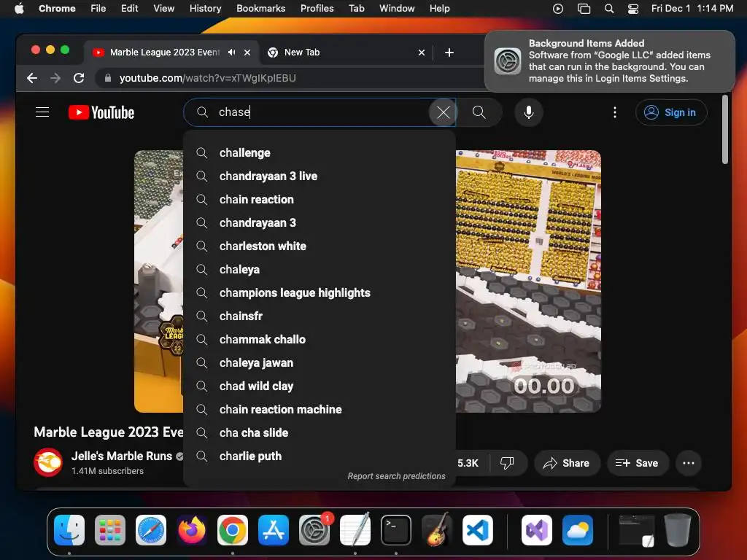Go forward with browser forward arrow
747x560 pixels.
(x=55, y=78)
